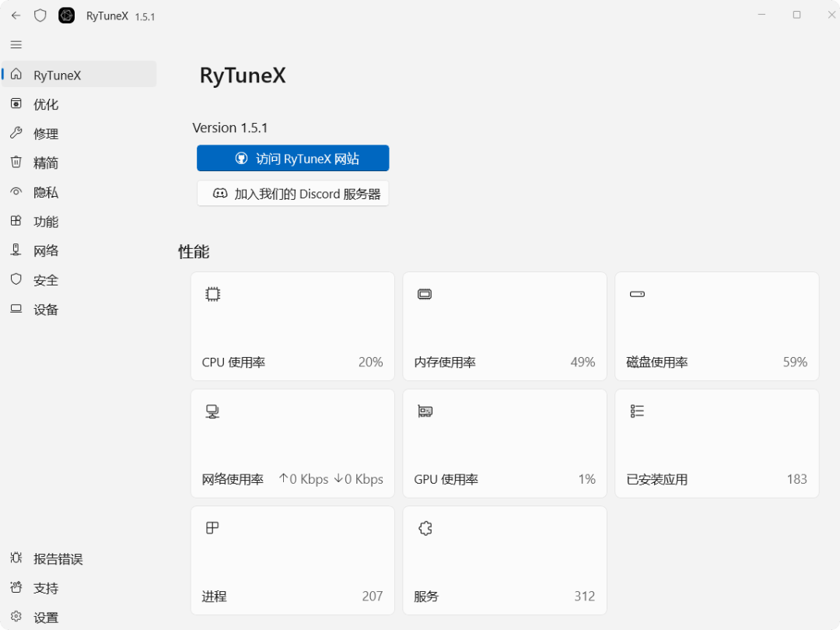Viewport: 840px width, 630px height.
Task: Select 修理 repair in sidebar
Action: coord(45,134)
